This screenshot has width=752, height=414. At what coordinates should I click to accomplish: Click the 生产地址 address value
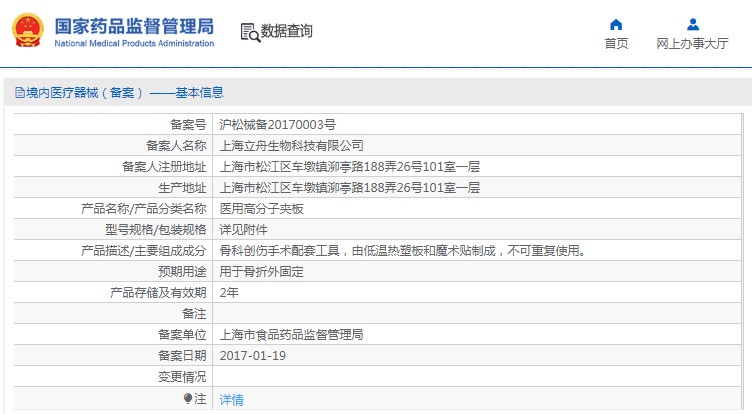tap(350, 188)
